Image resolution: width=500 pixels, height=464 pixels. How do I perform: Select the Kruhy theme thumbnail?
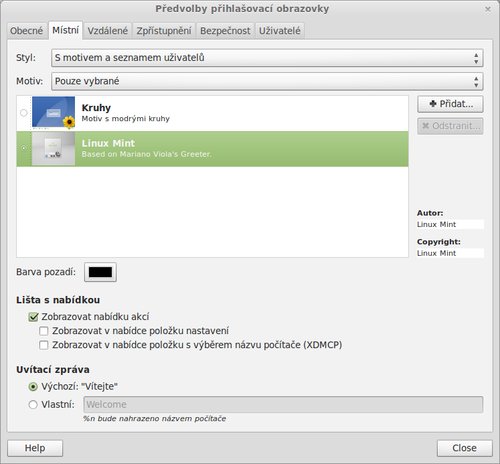(x=53, y=113)
